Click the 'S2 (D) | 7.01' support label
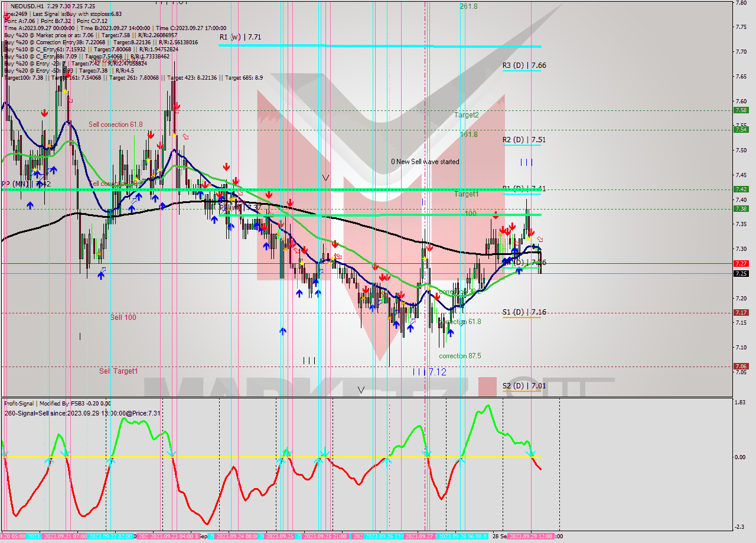Image resolution: width=756 pixels, height=543 pixels. (x=524, y=386)
